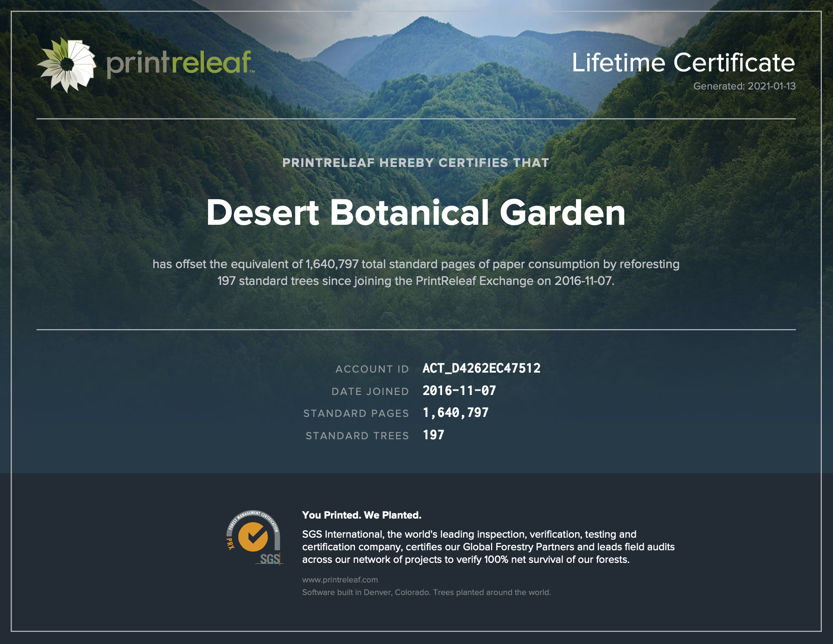Select the Lifetime Certificate title
This screenshot has width=833, height=644.
683,62
